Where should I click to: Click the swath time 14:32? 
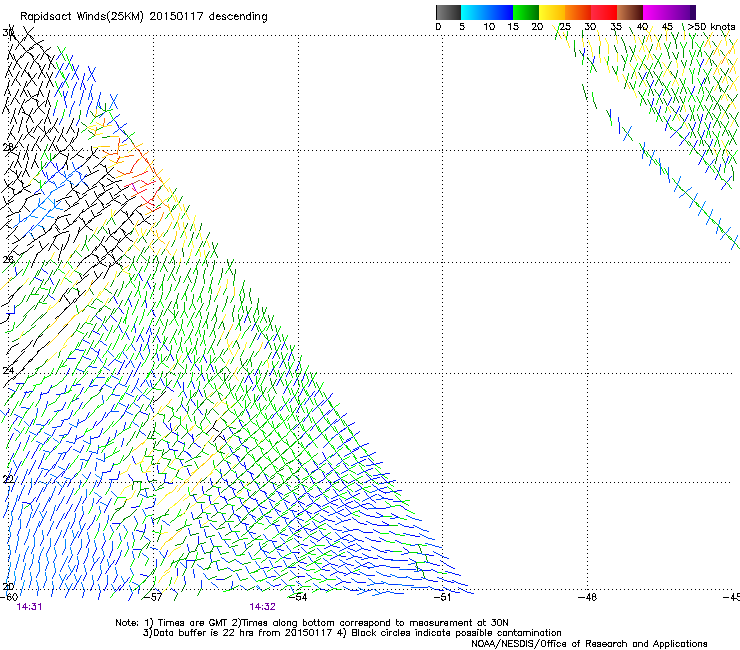click(x=262, y=607)
